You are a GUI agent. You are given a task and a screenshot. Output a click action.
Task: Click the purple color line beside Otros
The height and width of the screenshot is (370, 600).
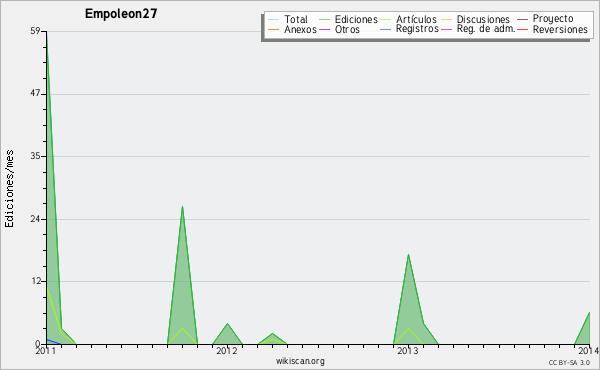pos(324,29)
